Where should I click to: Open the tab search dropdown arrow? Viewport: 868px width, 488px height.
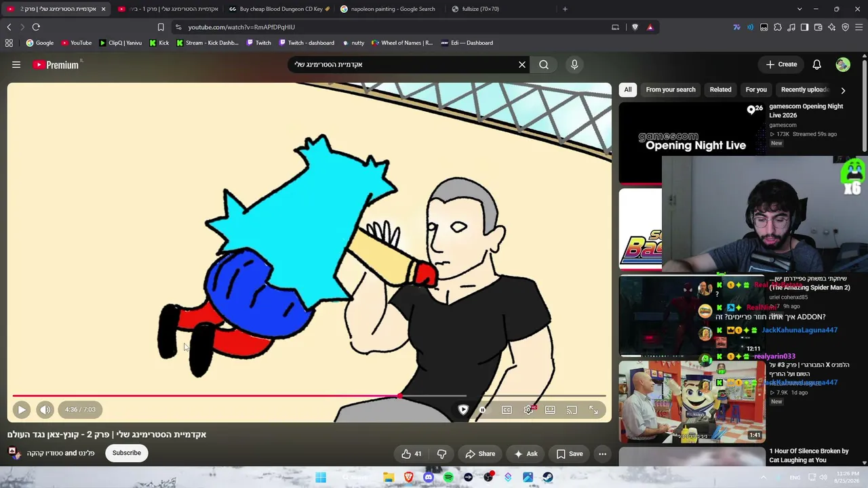pos(800,9)
